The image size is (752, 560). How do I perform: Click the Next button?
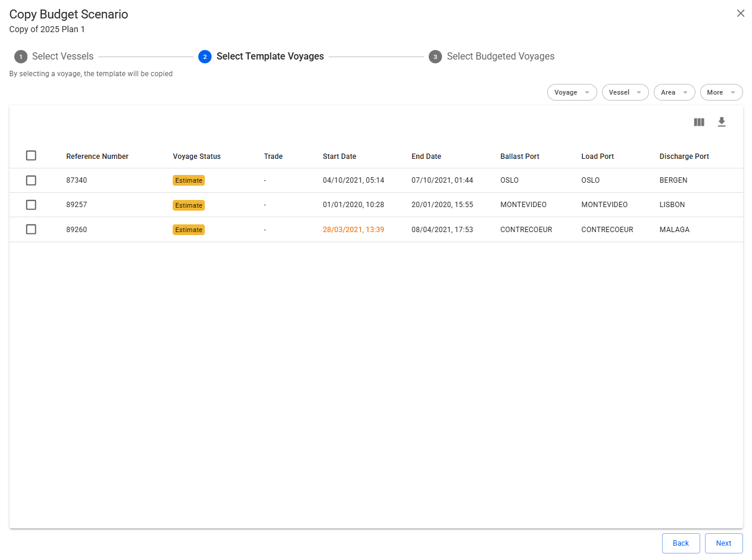tap(723, 543)
